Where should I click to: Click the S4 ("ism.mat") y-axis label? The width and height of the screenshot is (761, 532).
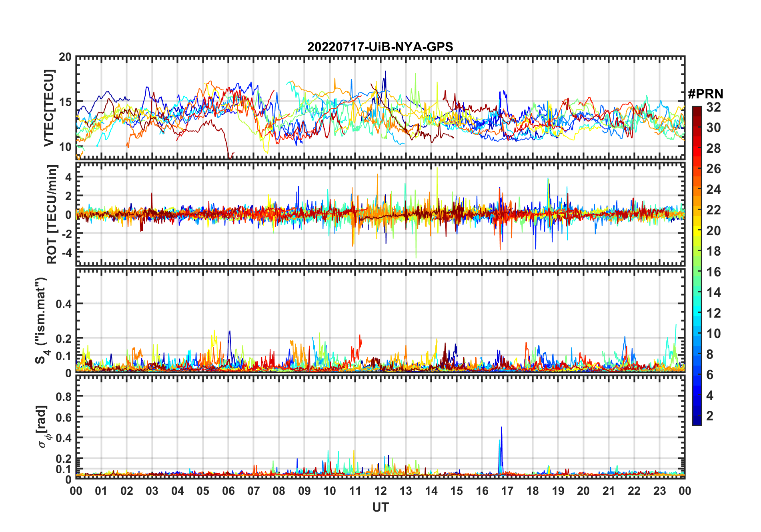click(x=41, y=320)
